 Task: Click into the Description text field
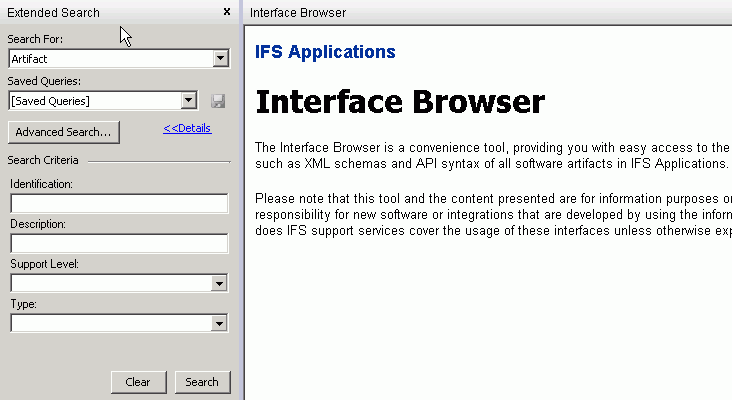119,244
